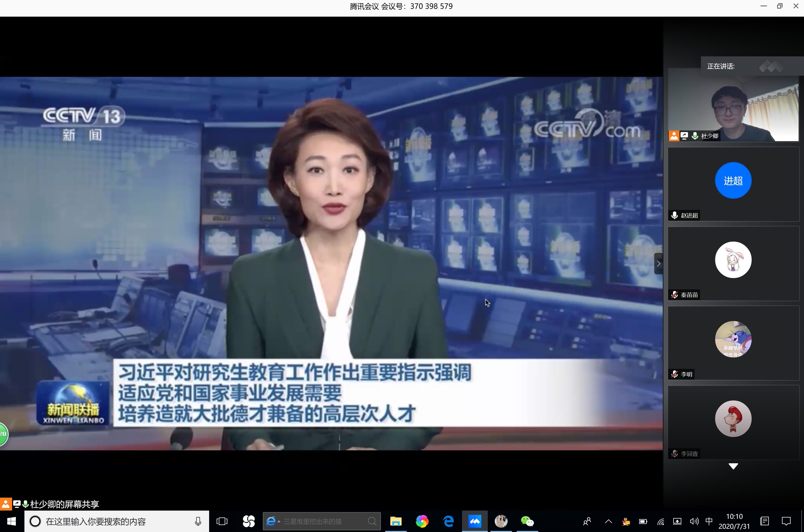Click 杜少卿's green microphone icon on the video tile
Viewport: 804px width, 532px height.
pyautogui.click(x=695, y=136)
